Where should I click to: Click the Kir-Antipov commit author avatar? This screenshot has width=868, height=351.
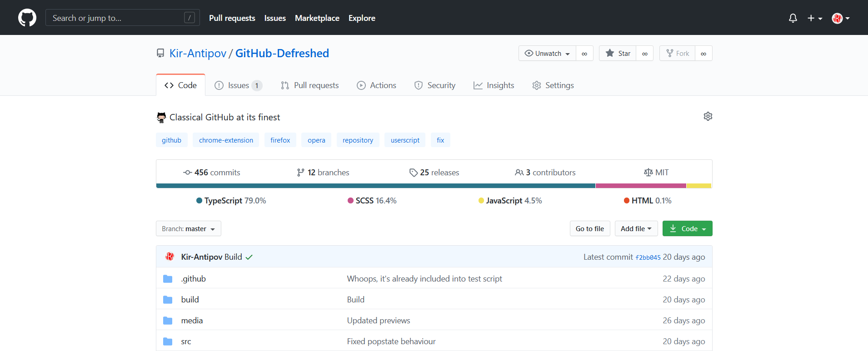click(x=170, y=257)
